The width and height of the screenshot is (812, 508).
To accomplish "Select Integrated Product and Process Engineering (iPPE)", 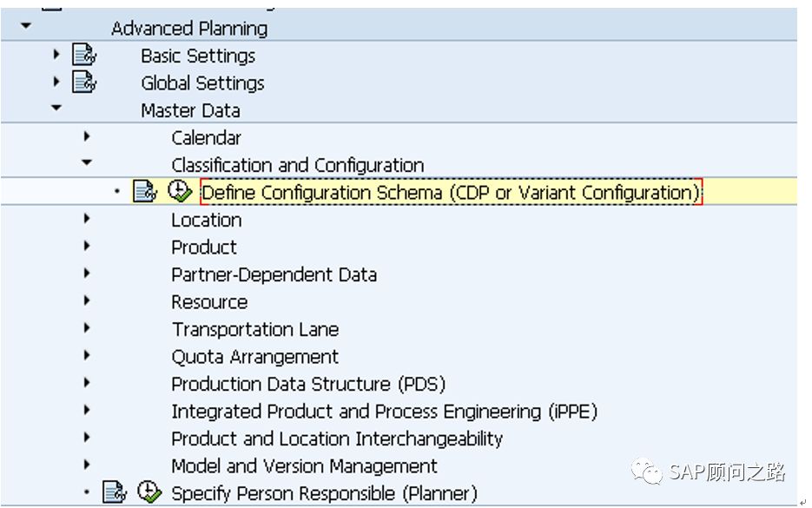I will click(384, 412).
